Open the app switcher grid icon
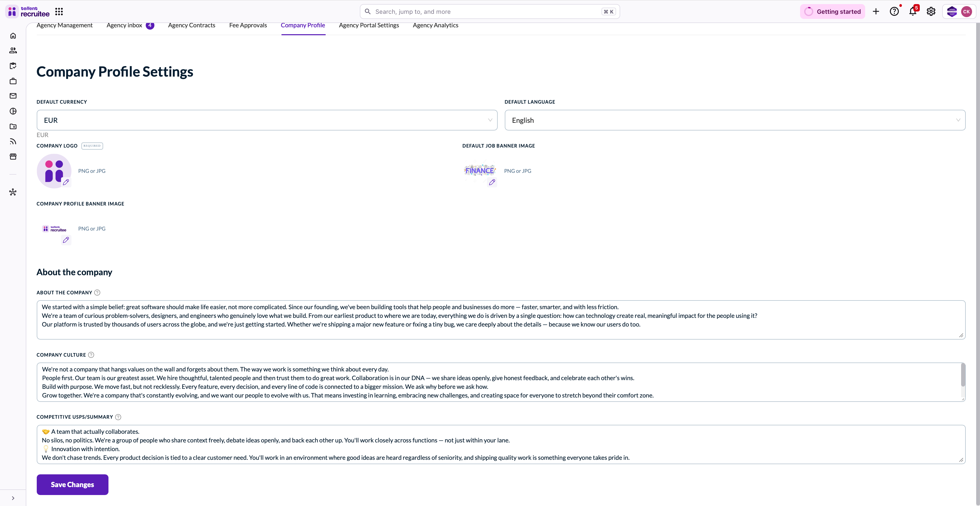This screenshot has width=980, height=506. click(x=59, y=11)
